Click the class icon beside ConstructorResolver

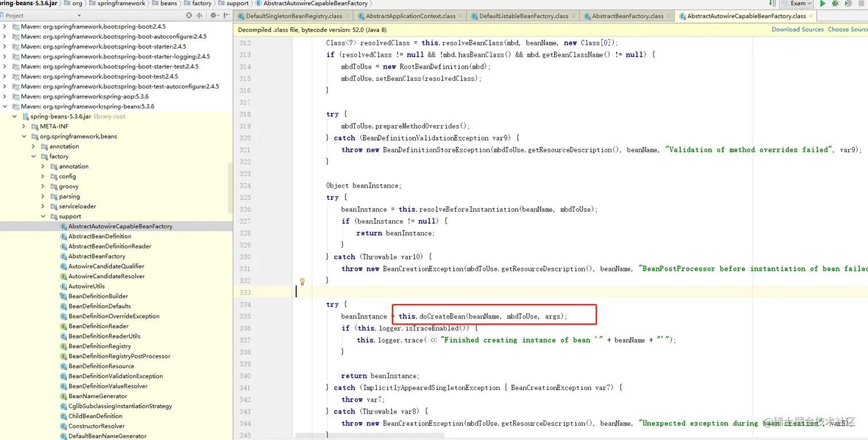64,426
